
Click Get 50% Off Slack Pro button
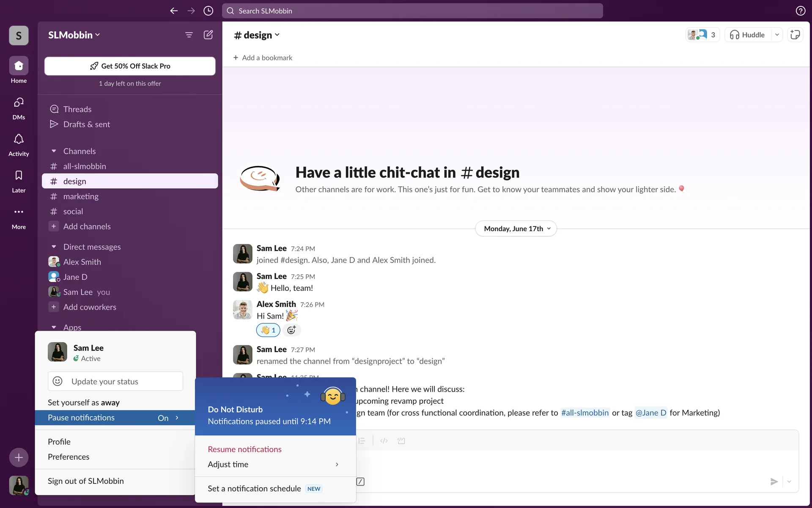coord(130,66)
